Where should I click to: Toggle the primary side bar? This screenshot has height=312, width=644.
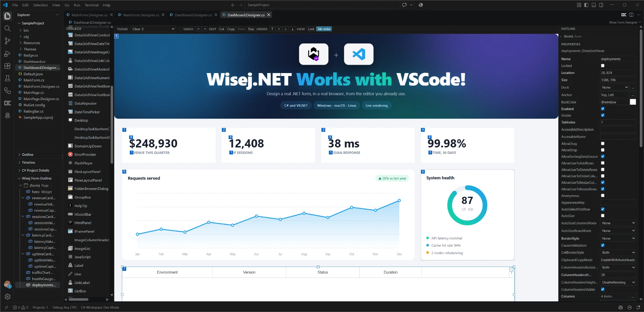pos(586,5)
